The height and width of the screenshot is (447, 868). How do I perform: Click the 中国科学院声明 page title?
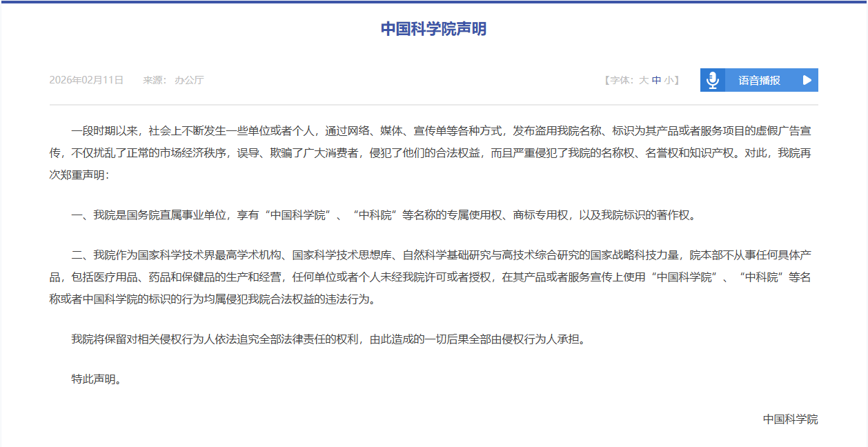[x=433, y=29]
